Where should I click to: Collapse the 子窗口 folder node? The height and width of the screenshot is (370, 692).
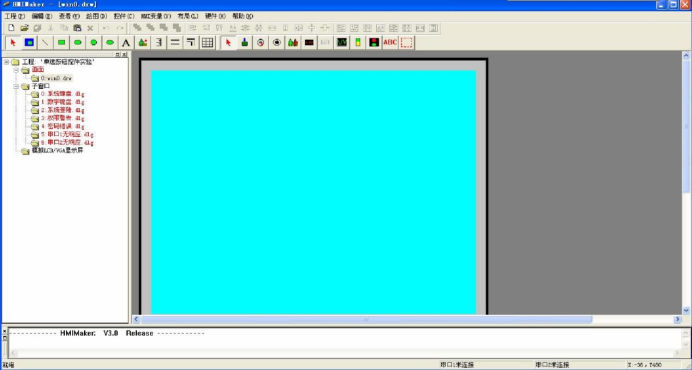16,87
